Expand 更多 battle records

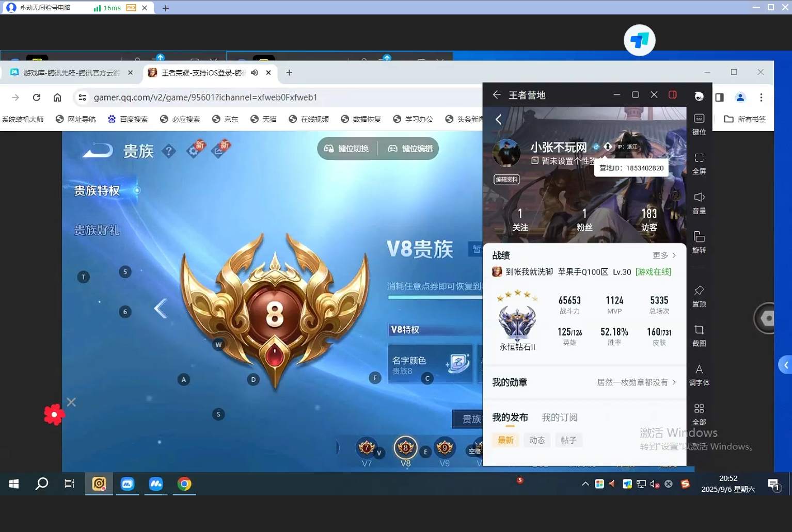[664, 255]
